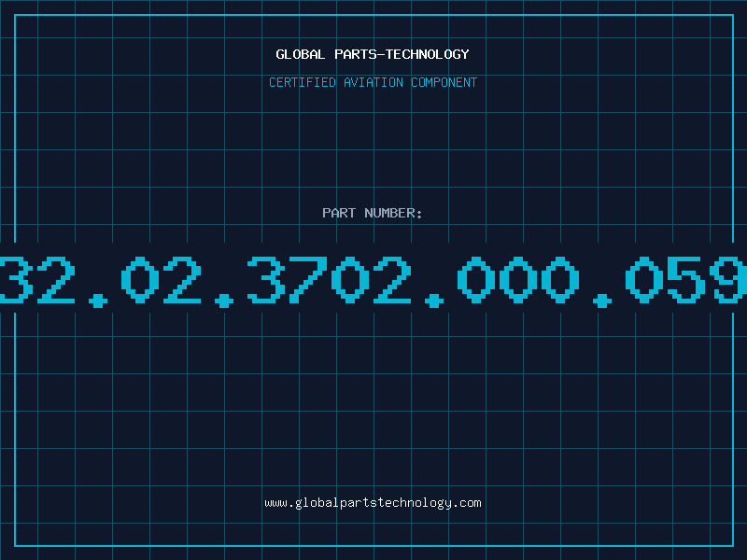The width and height of the screenshot is (747, 560).
Task: Open the www.globalpartstechnology.com link
Action: (x=373, y=503)
